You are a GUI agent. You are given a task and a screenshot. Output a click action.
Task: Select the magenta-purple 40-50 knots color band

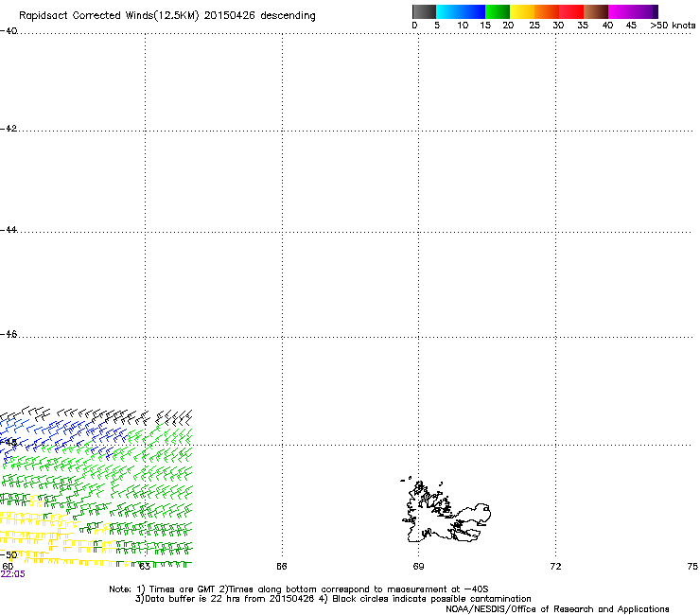pyautogui.click(x=633, y=11)
